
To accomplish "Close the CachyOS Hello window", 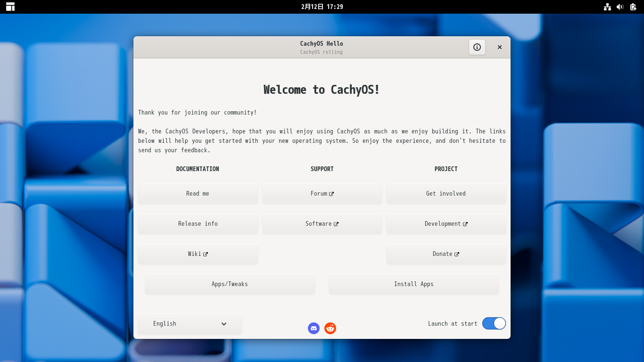I will pos(500,47).
